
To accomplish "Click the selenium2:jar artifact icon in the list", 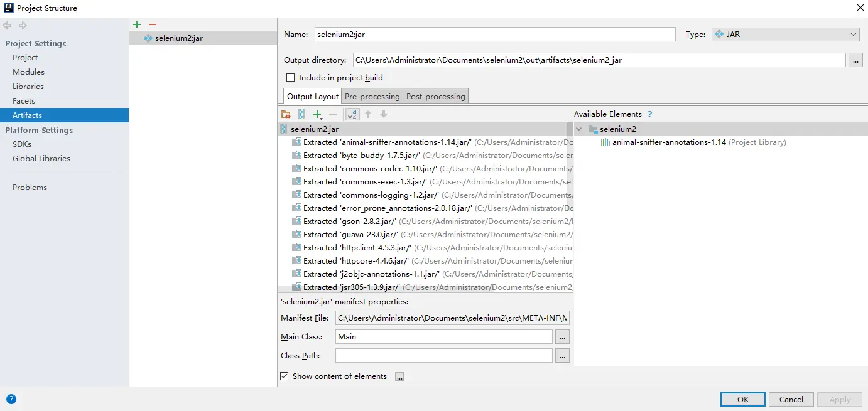I will (x=148, y=38).
